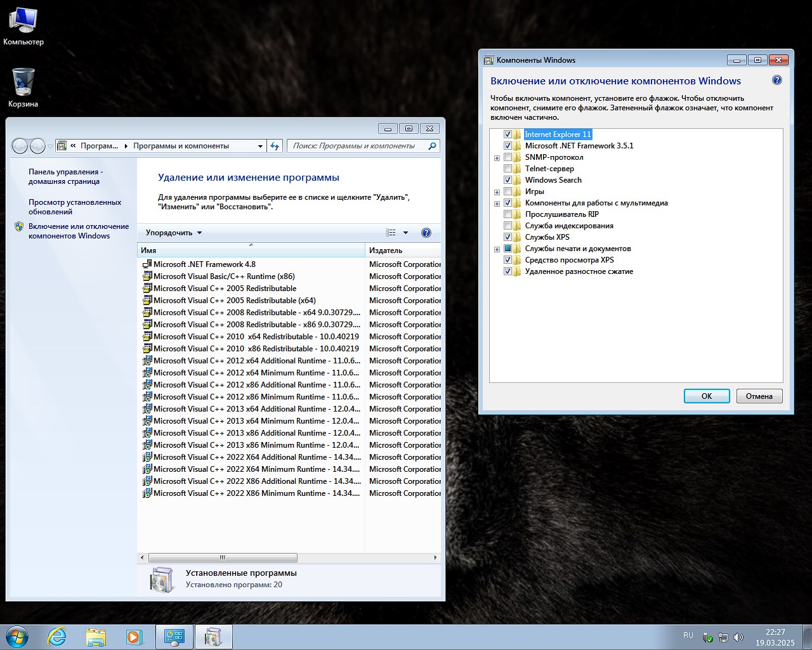Enable the SNMP-протокол checkbox
Screen dimensions: 812x650
point(507,157)
